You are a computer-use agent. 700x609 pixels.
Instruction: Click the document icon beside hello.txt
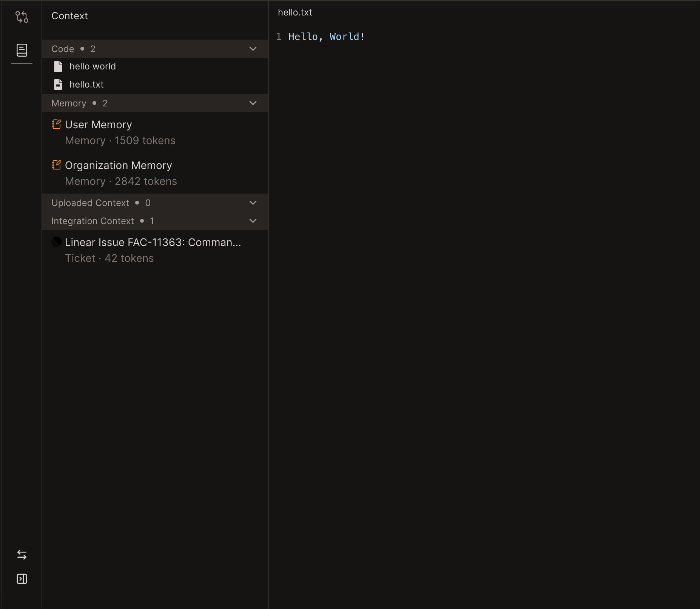(58, 84)
